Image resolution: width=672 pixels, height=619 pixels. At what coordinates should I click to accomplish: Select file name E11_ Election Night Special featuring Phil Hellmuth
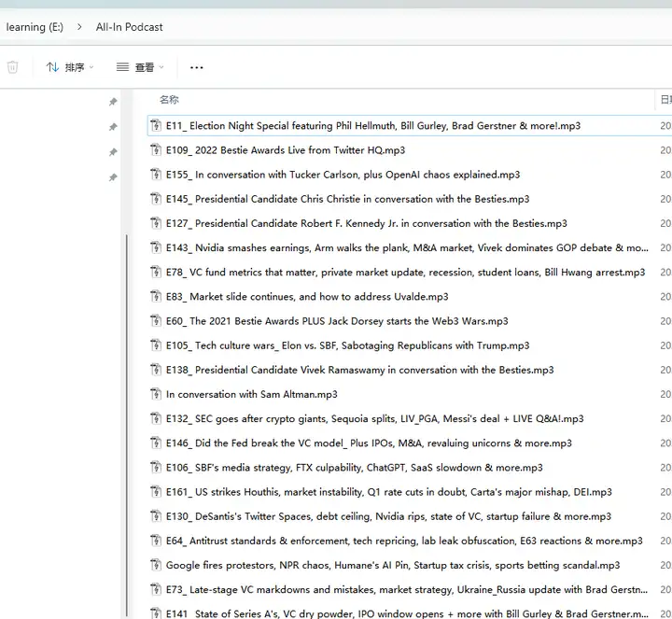point(373,126)
